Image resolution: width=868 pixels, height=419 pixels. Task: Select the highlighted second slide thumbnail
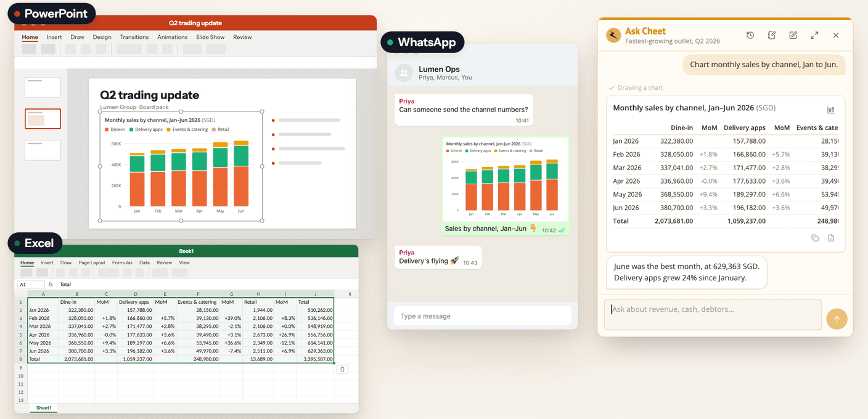click(43, 118)
